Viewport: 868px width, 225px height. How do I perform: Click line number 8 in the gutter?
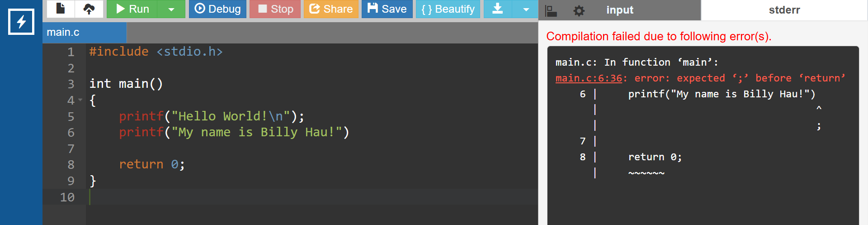(71, 164)
